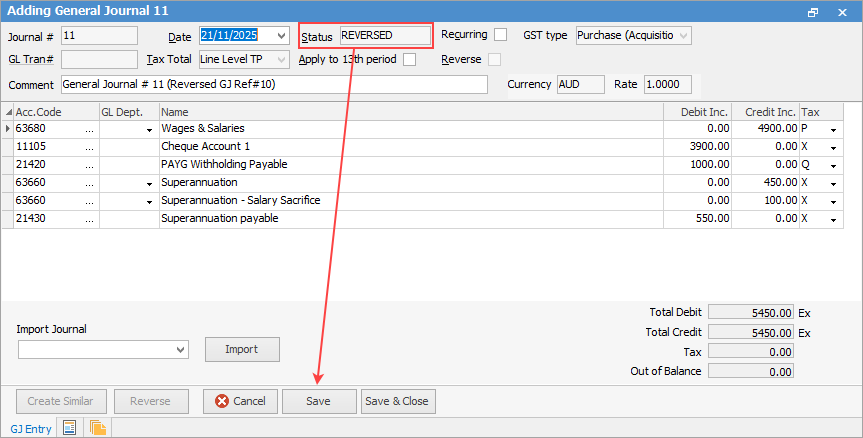Click grid corner sort triangle by Acc.Code
863x438 pixels.
(x=8, y=112)
